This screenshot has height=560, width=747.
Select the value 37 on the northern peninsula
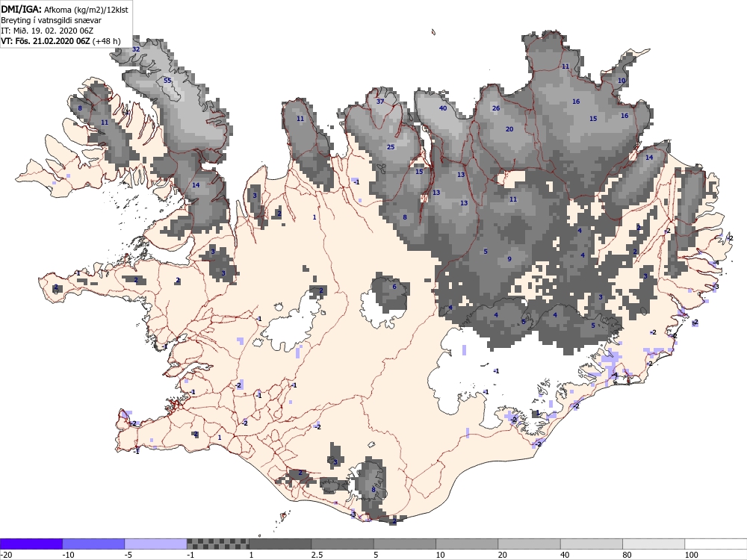coord(380,102)
